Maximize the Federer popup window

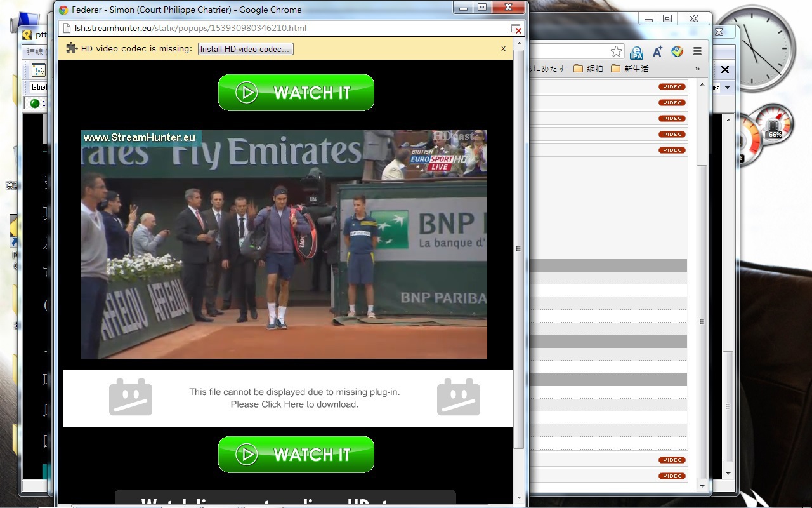(x=481, y=6)
